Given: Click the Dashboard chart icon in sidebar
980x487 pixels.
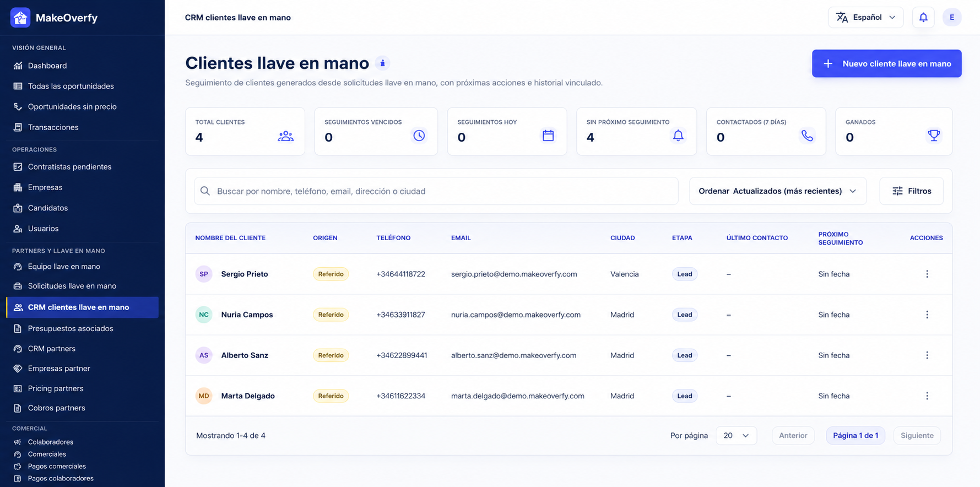Looking at the screenshot, I should (18, 66).
